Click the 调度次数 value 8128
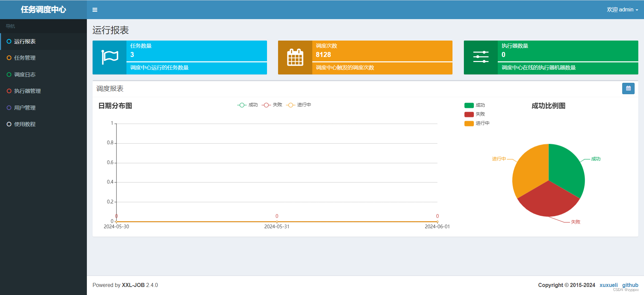The height and width of the screenshot is (295, 644). click(323, 55)
